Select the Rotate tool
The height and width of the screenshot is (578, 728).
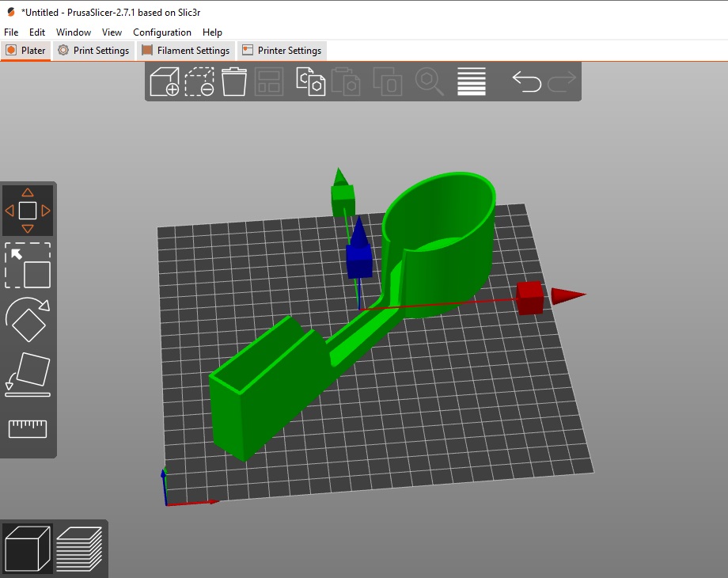28,320
